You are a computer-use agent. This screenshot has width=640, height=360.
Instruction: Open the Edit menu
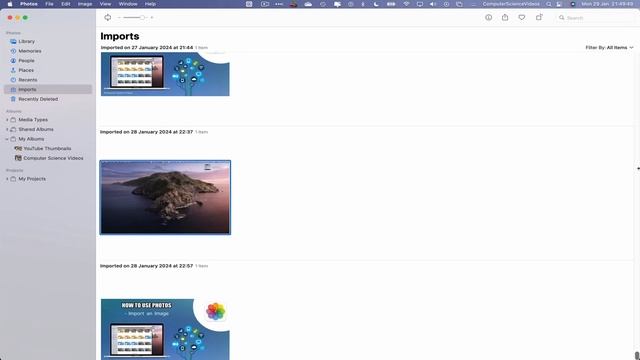point(66,4)
